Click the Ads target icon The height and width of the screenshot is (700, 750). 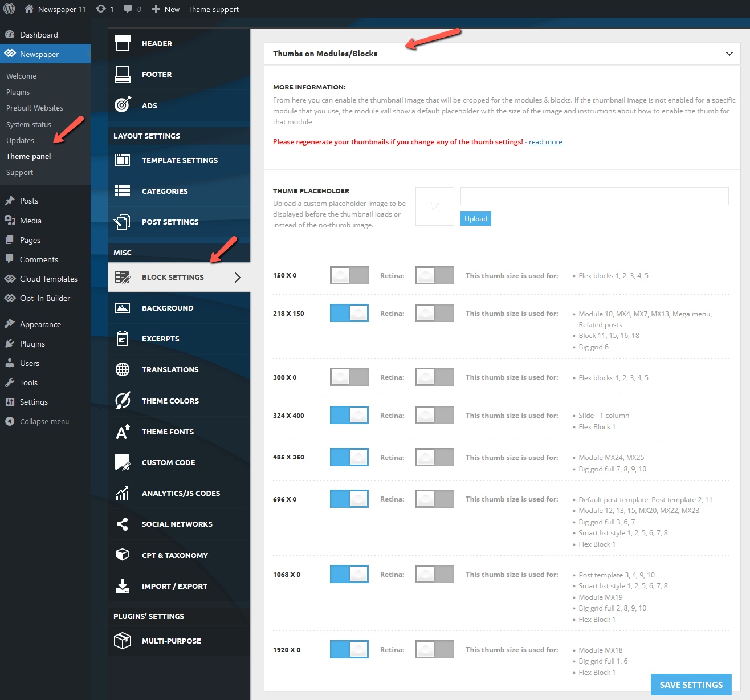click(x=123, y=105)
